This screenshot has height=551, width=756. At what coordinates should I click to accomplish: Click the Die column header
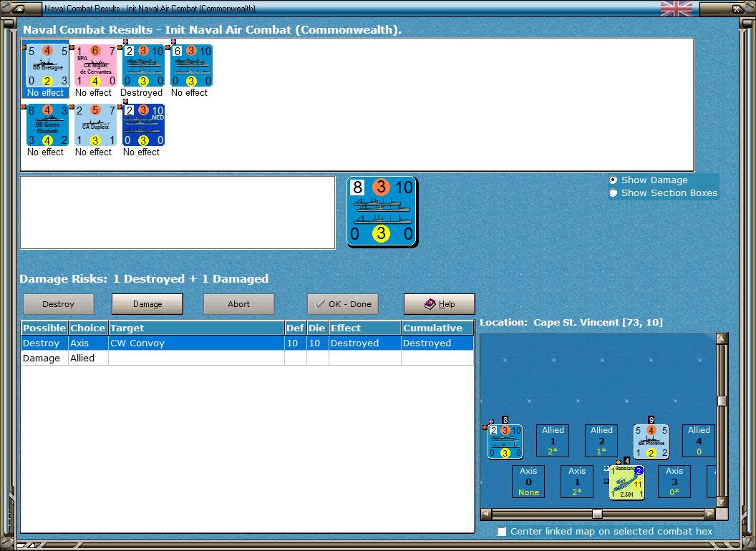pyautogui.click(x=316, y=328)
